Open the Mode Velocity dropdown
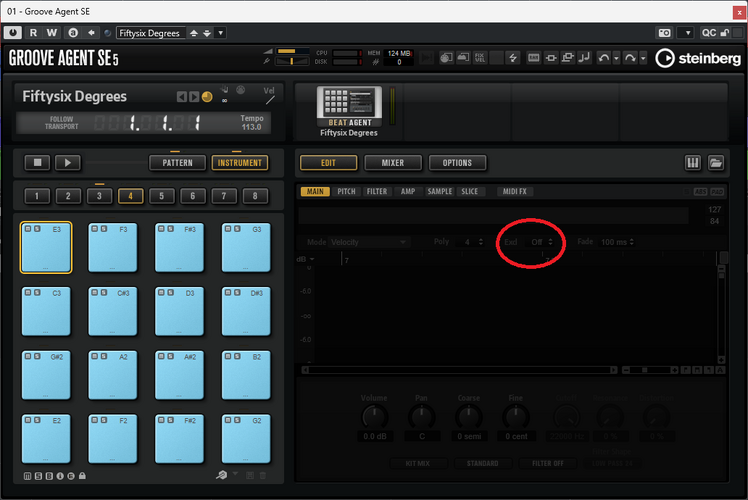The width and height of the screenshot is (748, 500). pyautogui.click(x=368, y=242)
